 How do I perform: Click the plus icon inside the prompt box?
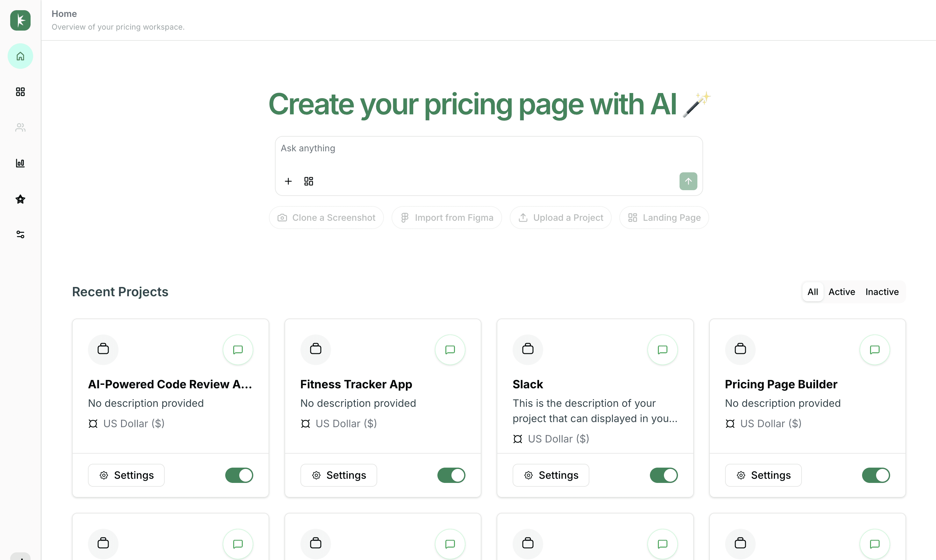(x=288, y=181)
